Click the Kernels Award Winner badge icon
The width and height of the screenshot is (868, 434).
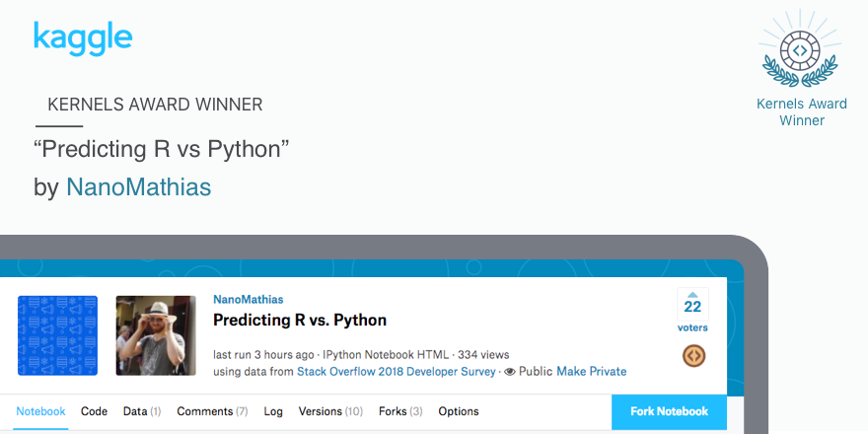[799, 50]
